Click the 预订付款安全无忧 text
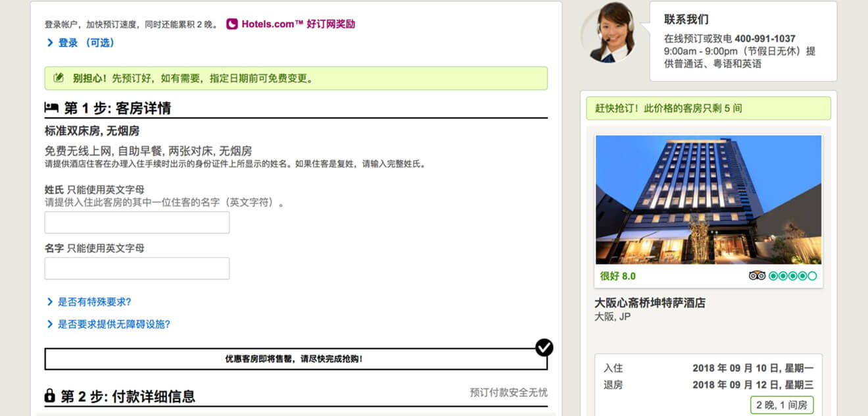Screen dimensions: 868x416 [508, 392]
